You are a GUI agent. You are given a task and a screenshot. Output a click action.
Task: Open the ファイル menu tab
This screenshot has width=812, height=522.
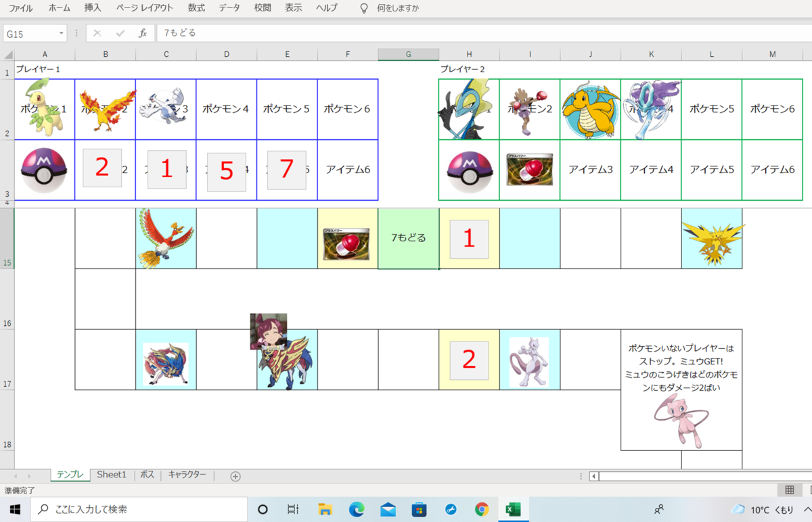[x=20, y=8]
